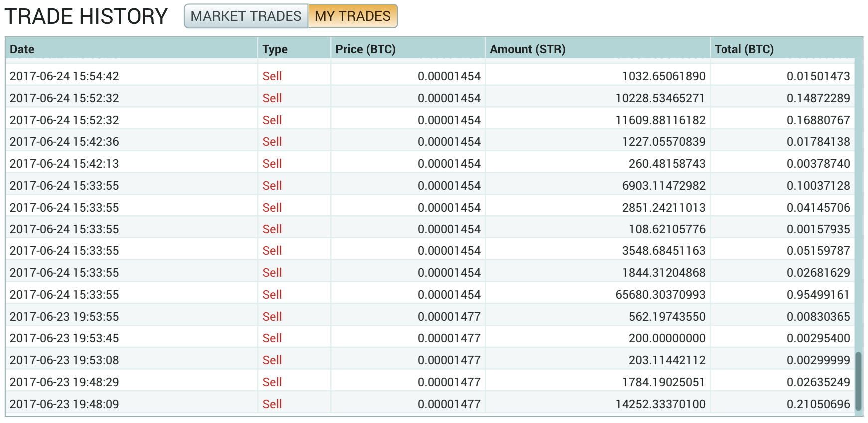Click amount 108.62105776
868x423 pixels.
pyautogui.click(x=667, y=229)
